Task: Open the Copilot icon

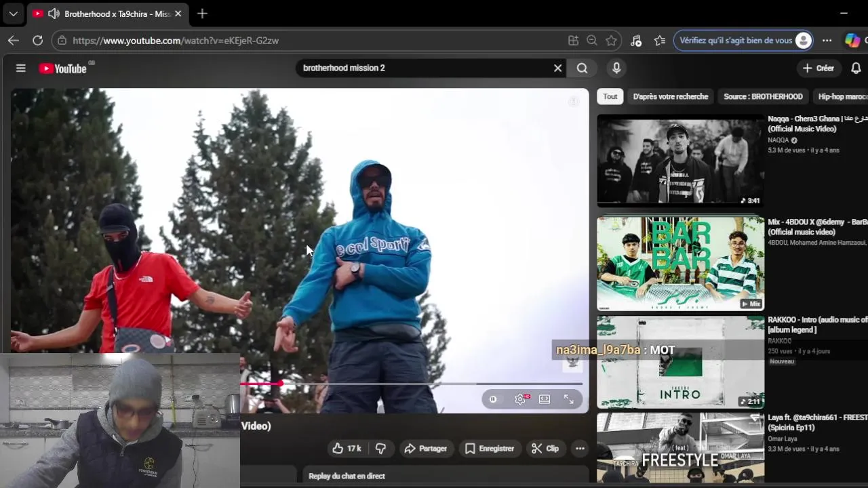Action: pos(852,41)
